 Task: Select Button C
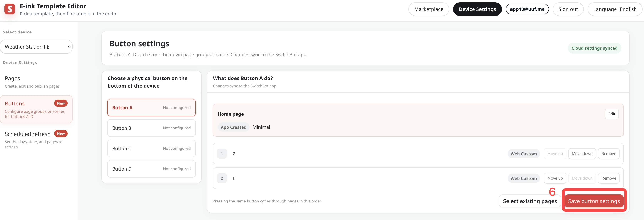click(x=151, y=149)
